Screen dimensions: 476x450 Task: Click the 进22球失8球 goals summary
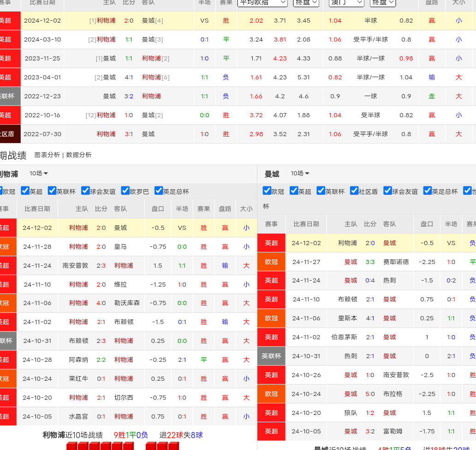coord(181,435)
